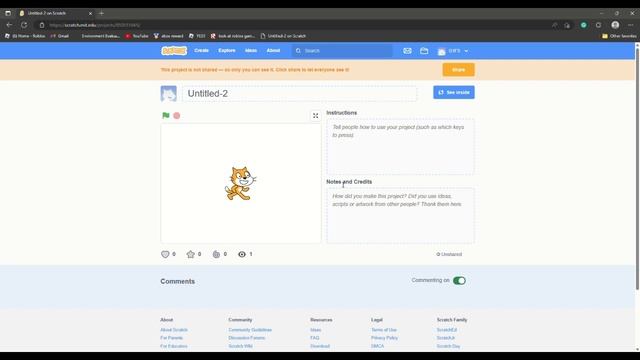The height and width of the screenshot is (360, 640).
Task: Open the Ideas menu item
Action: click(251, 51)
